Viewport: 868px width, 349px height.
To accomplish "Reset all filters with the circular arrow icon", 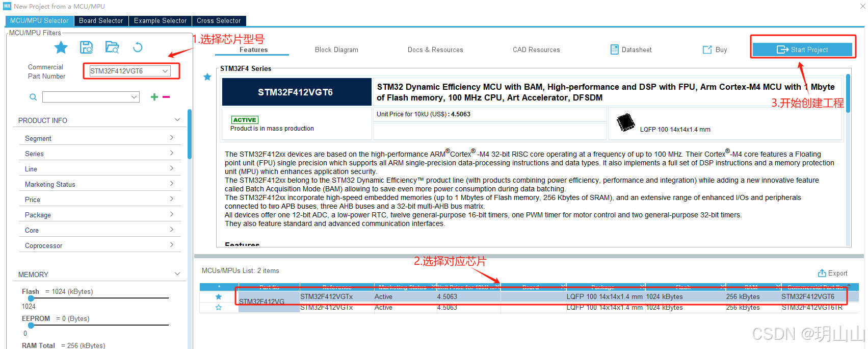I will click(138, 47).
